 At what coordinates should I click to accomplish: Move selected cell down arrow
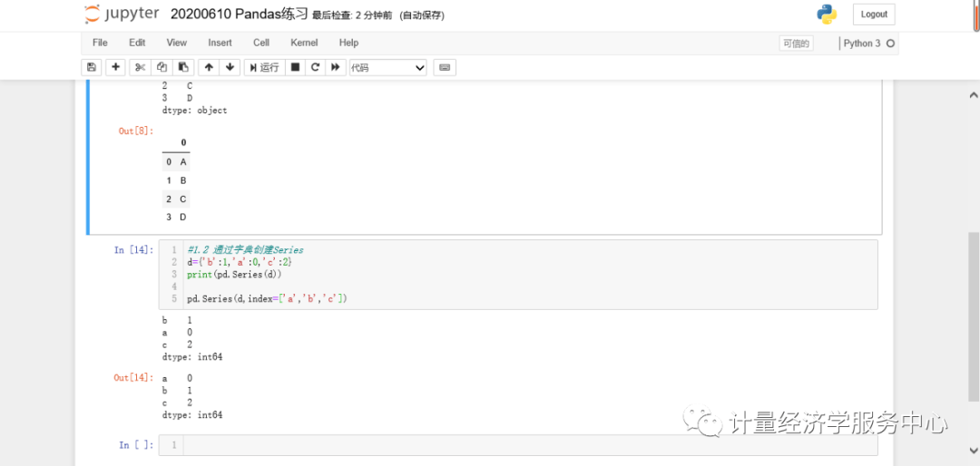pyautogui.click(x=230, y=67)
